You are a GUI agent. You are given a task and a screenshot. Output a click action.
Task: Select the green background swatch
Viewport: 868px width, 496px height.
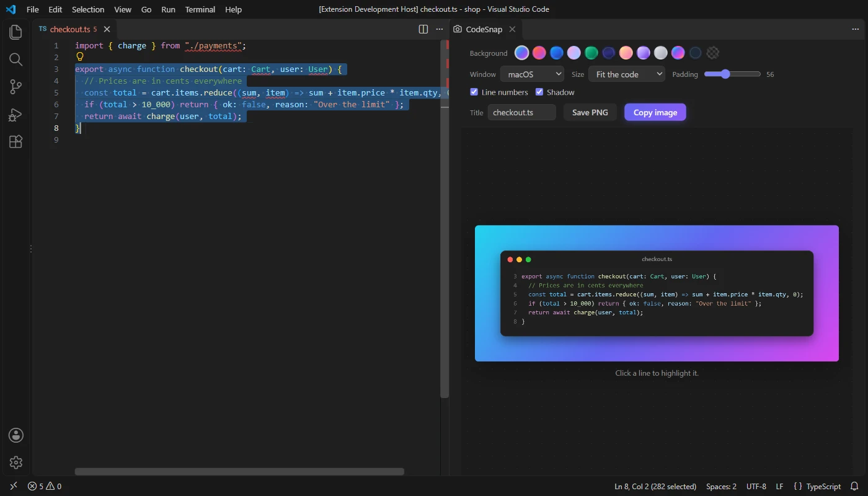tap(591, 53)
